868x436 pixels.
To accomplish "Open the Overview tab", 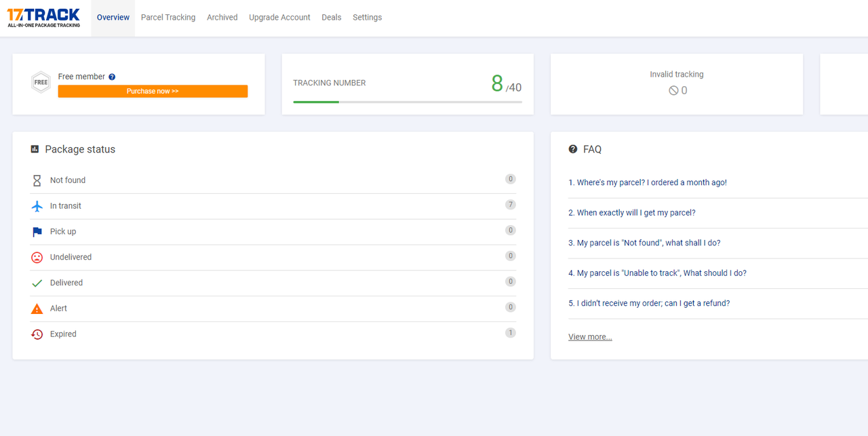I will pyautogui.click(x=113, y=18).
